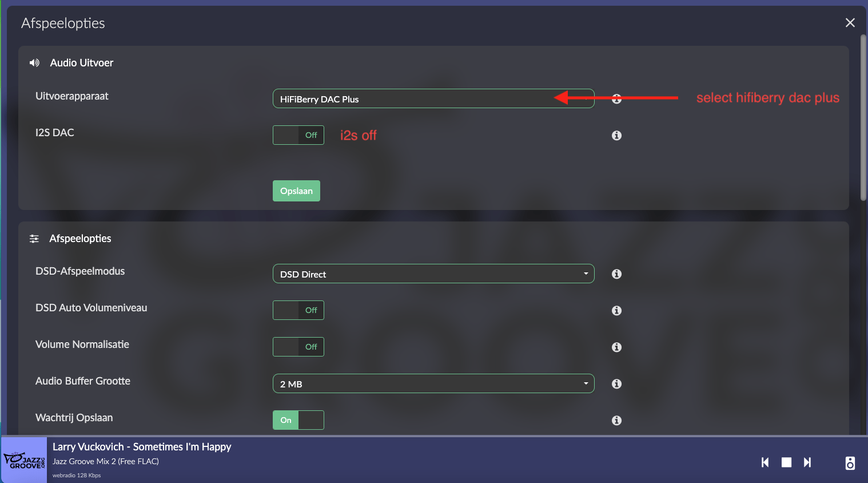The height and width of the screenshot is (483, 868).
Task: Click the info icon beside Uitvoerapparaat
Action: (616, 98)
